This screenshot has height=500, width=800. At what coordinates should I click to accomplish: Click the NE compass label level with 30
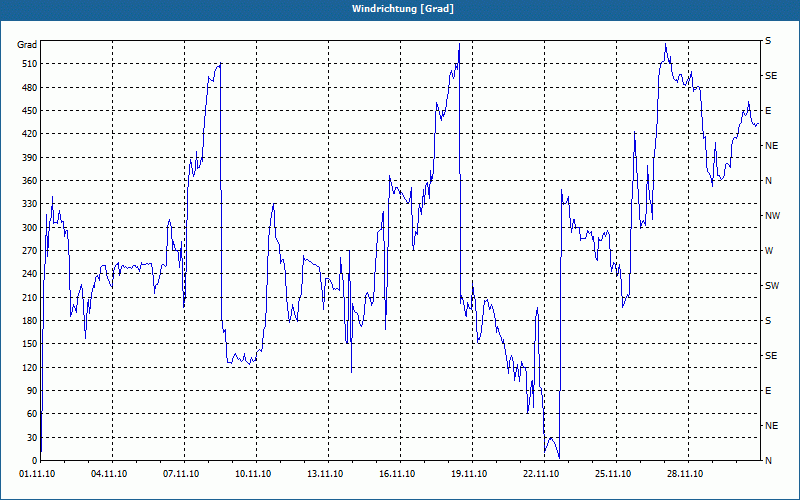click(772, 426)
